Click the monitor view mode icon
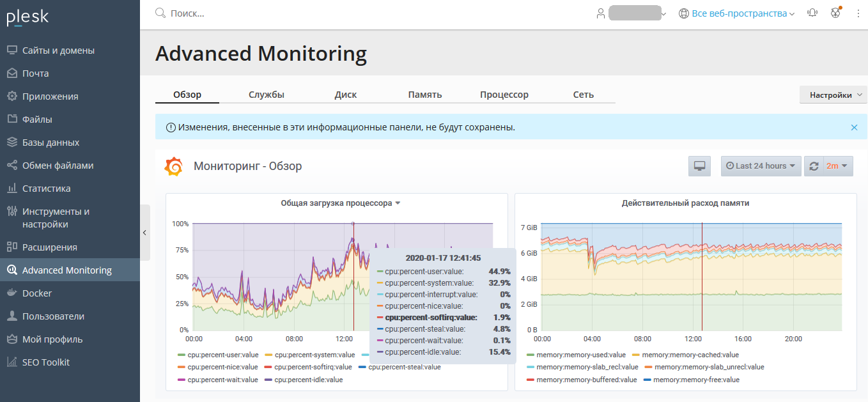 pyautogui.click(x=699, y=166)
